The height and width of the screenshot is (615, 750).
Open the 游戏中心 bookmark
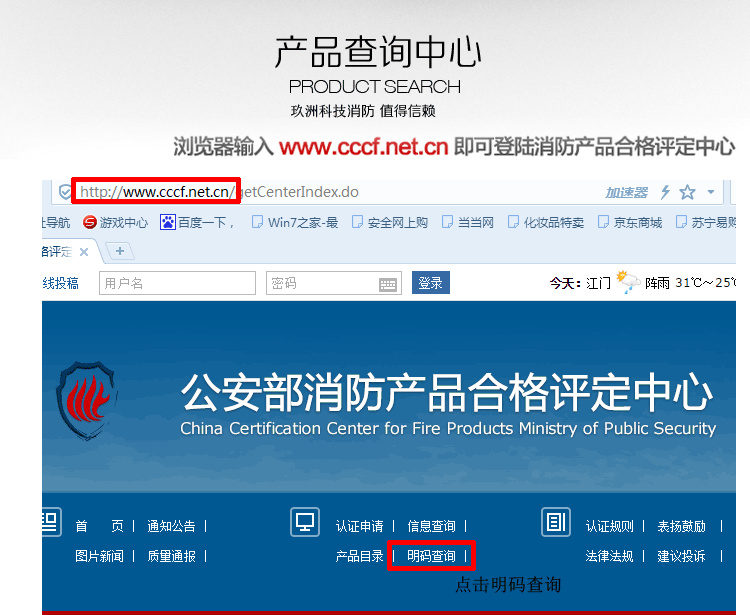[115, 222]
